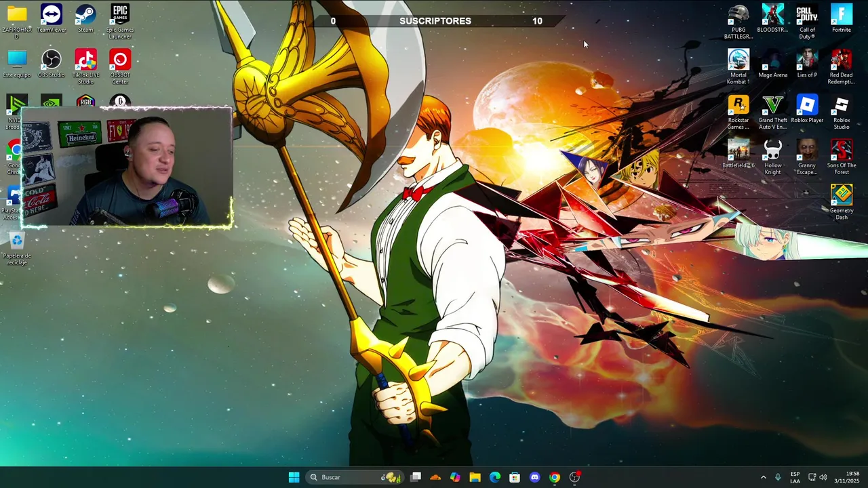Open the Bloodstrike game shortcut
The height and width of the screenshot is (488, 868).
773,18
